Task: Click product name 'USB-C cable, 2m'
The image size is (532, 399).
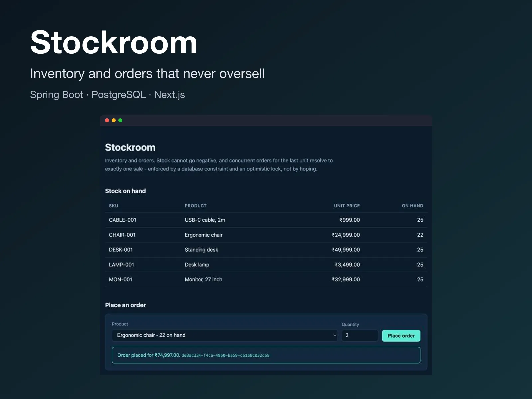Action: (205, 220)
